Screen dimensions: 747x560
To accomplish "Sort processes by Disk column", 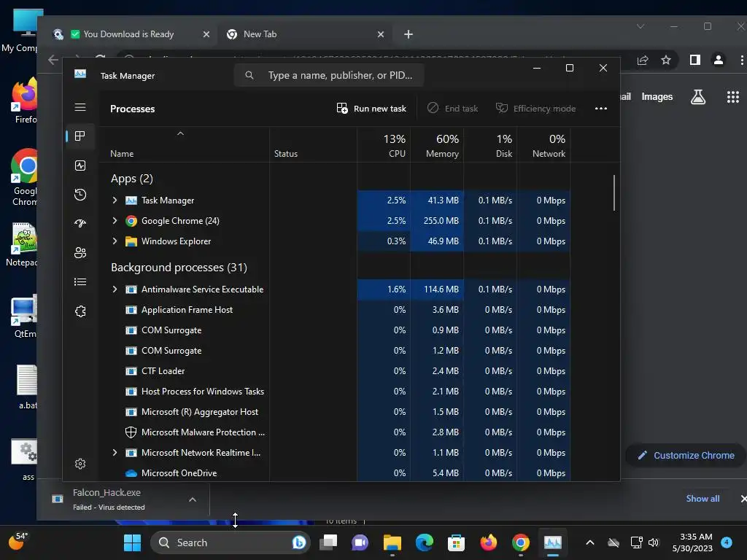I will pyautogui.click(x=491, y=146).
